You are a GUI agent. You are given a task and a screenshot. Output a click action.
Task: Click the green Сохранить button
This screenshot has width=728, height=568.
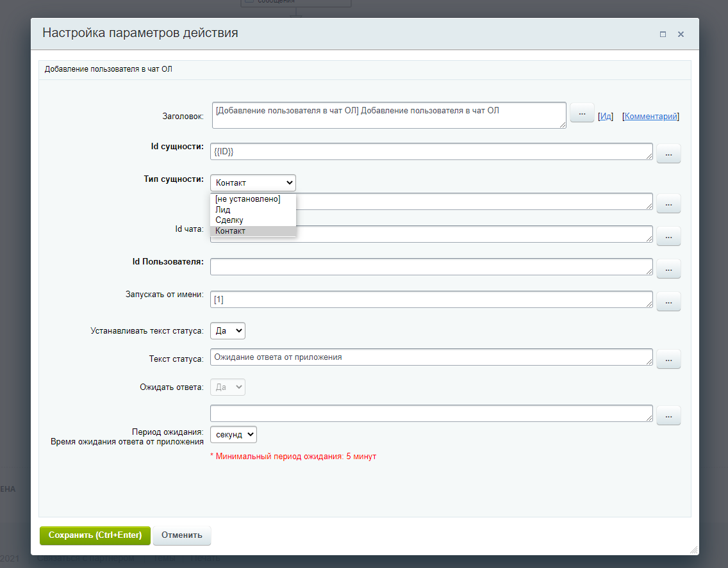95,535
